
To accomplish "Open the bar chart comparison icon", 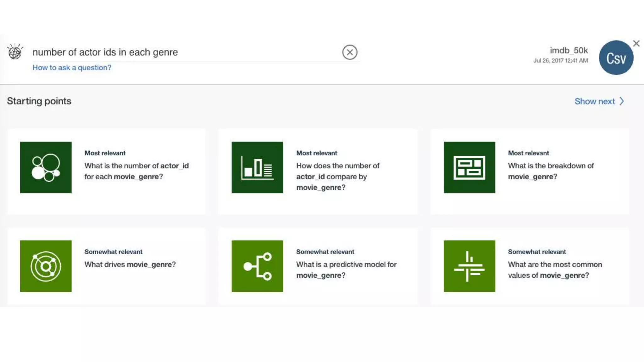I will point(257,167).
